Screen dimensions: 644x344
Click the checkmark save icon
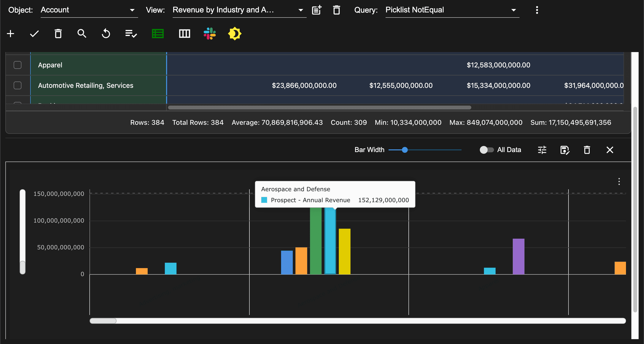pyautogui.click(x=34, y=34)
